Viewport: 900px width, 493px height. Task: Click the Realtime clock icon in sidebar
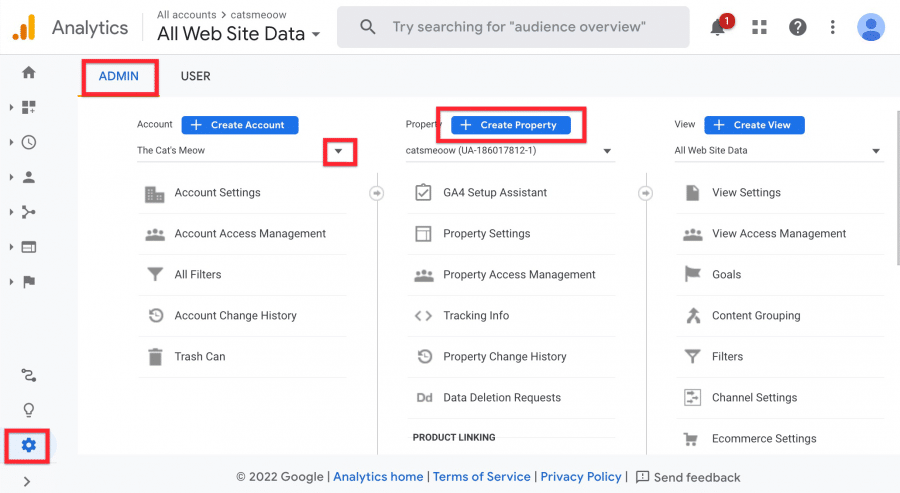point(29,142)
